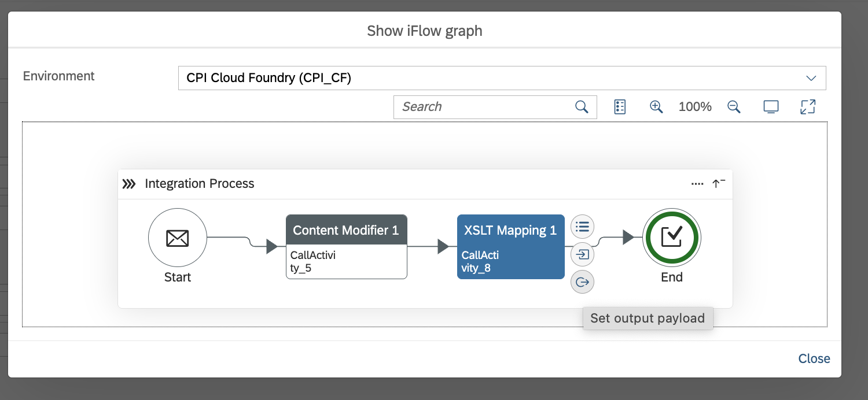Click the 100% zoom level label
Viewport: 868px width, 400px height.
[694, 107]
